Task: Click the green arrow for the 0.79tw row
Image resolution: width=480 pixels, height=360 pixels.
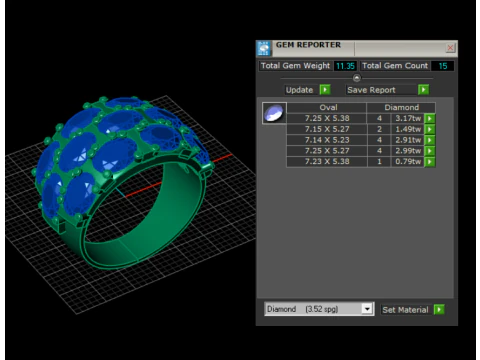Action: [430, 162]
